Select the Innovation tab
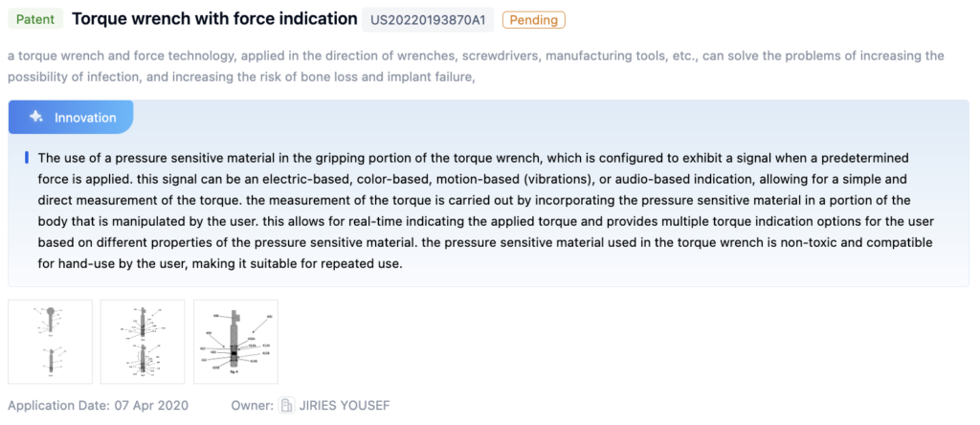 tap(71, 117)
